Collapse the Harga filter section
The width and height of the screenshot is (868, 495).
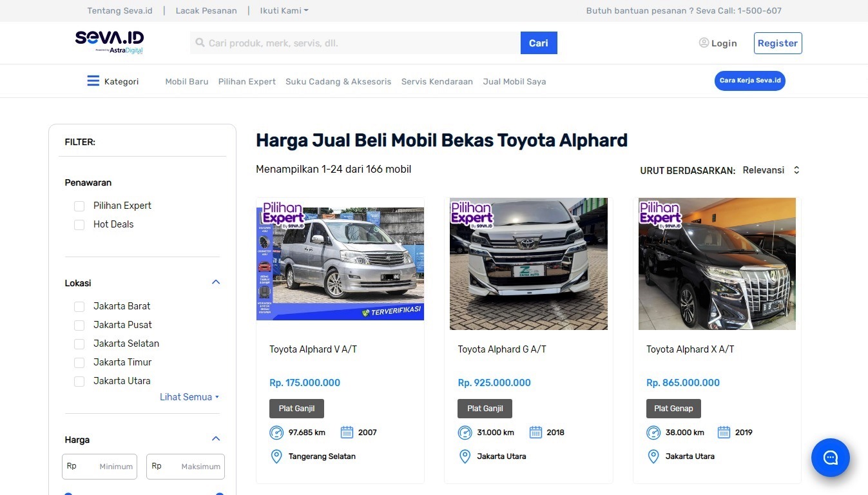[216, 439]
